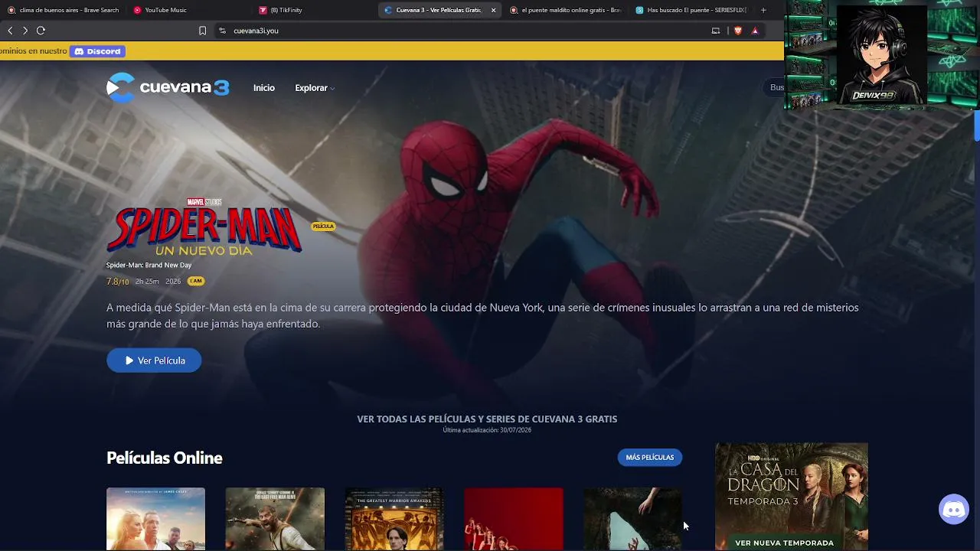Screen dimensions: 980x551
Task: Go to Inicio in the site menu
Action: [264, 88]
